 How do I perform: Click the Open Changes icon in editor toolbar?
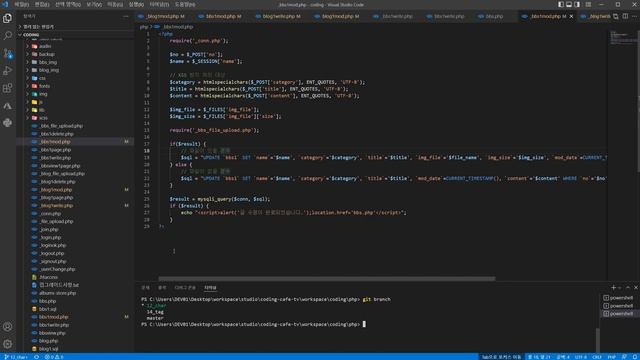[x=616, y=16]
